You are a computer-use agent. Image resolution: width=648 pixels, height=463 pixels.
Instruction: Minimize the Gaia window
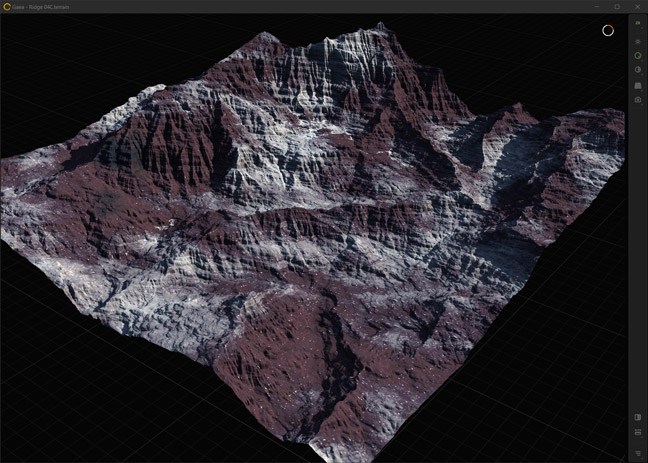pyautogui.click(x=595, y=6)
